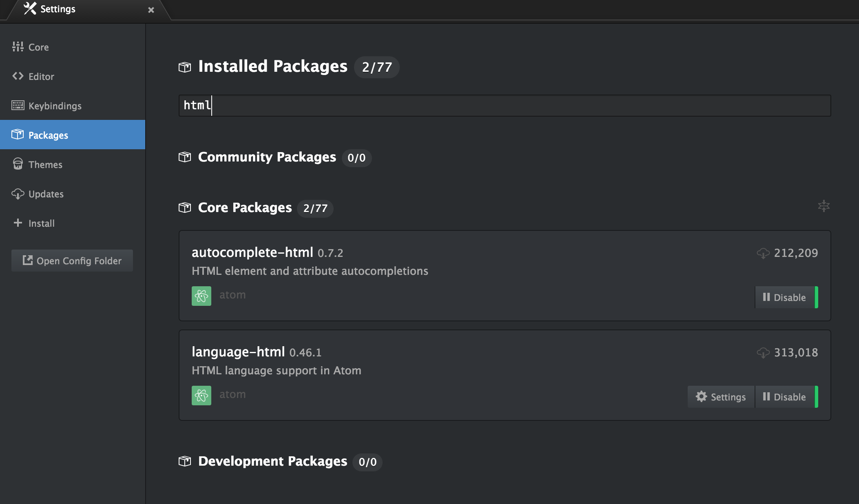Click version 0.46.1 text
This screenshot has width=859, height=504.
tap(306, 353)
